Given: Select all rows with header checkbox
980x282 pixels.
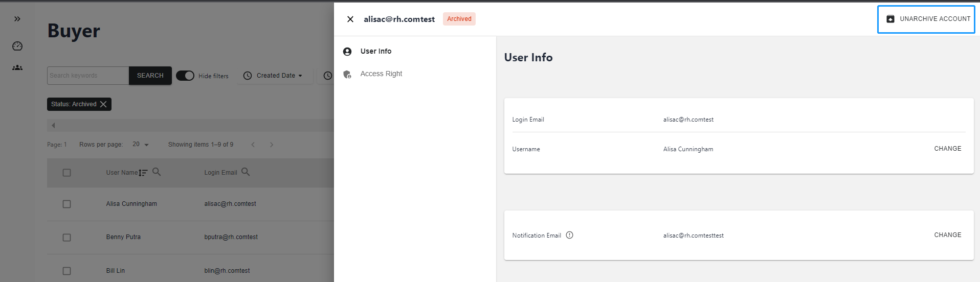Looking at the screenshot, I should coord(66,173).
